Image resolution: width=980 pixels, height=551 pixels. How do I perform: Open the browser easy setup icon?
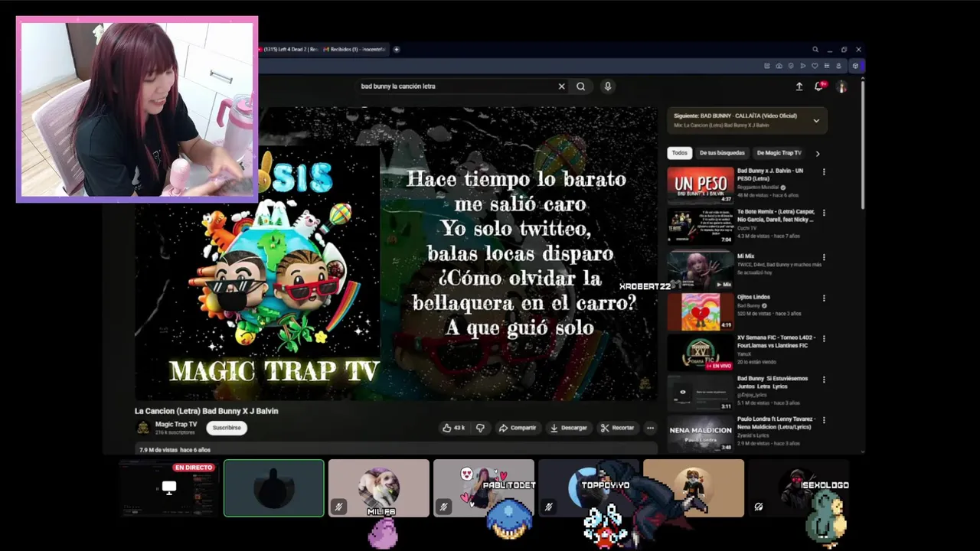point(827,66)
